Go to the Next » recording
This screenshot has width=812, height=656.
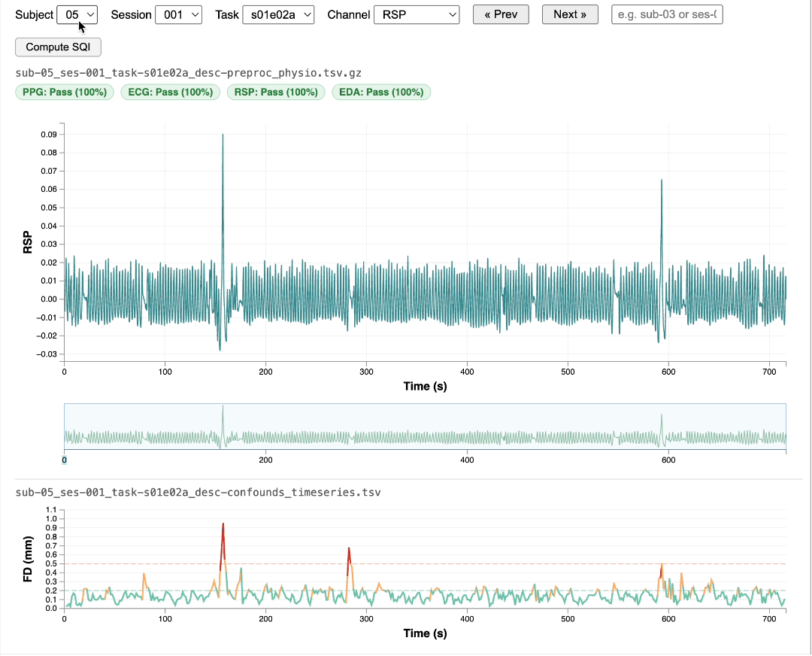[570, 14]
